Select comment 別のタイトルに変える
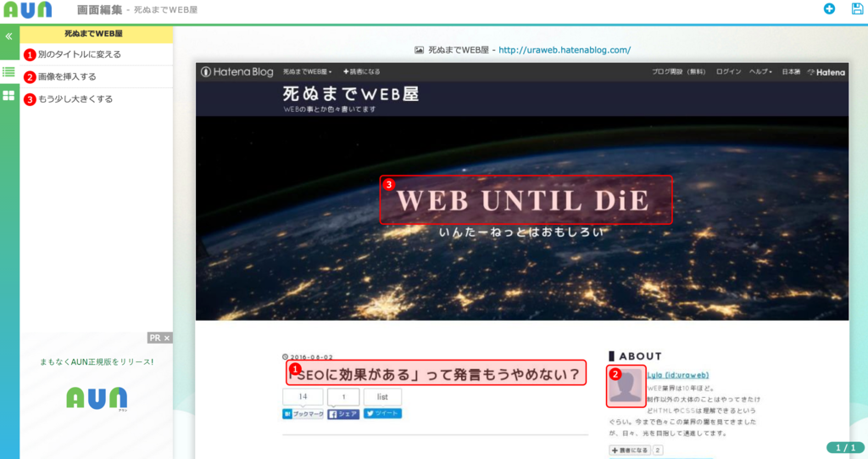 pos(97,54)
